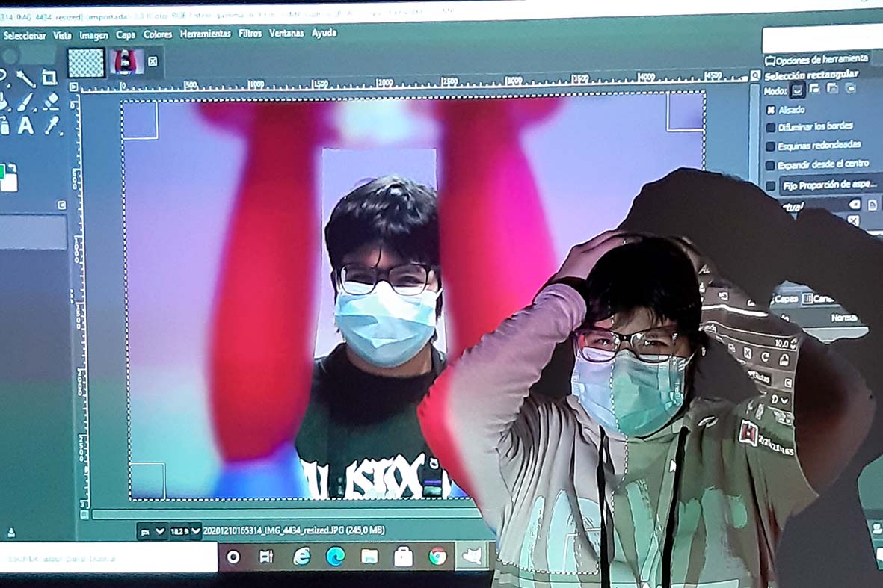Select the Color Picker eyedropper tool
The image size is (883, 588).
click(x=52, y=126)
